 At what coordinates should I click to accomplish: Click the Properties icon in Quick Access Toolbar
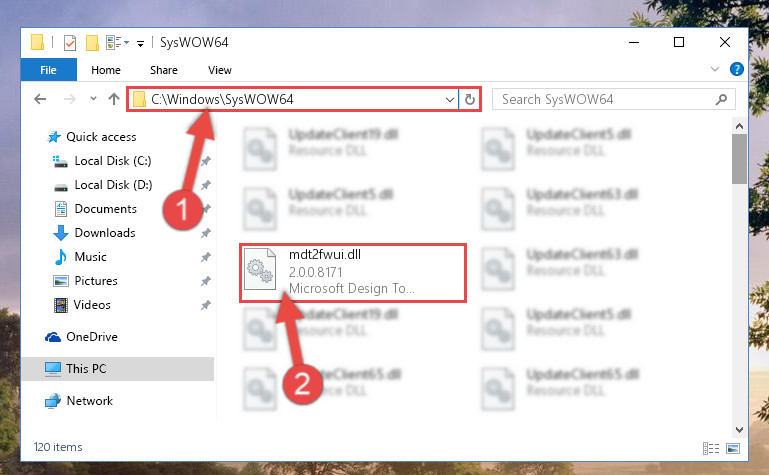70,43
